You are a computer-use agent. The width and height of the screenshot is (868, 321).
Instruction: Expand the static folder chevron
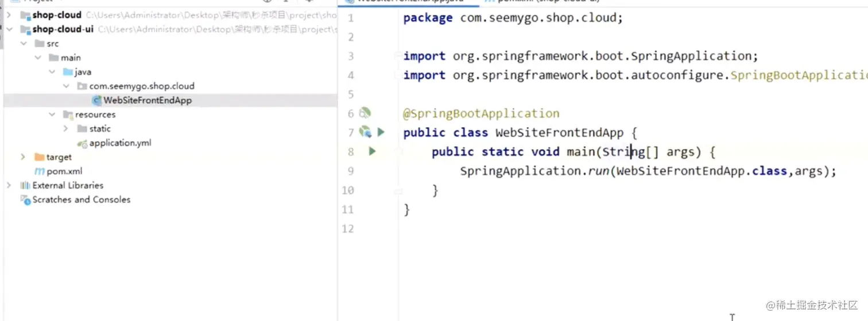[x=67, y=129]
